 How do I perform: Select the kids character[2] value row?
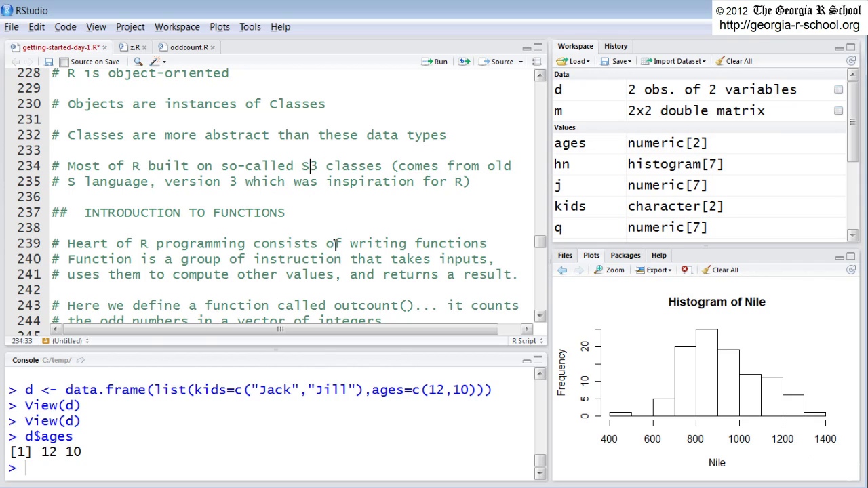pyautogui.click(x=700, y=206)
